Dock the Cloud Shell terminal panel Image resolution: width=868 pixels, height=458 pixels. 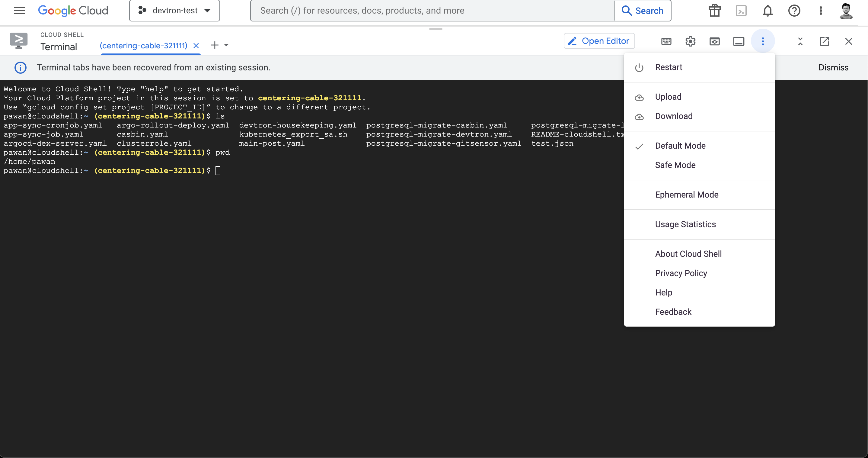pyautogui.click(x=739, y=41)
